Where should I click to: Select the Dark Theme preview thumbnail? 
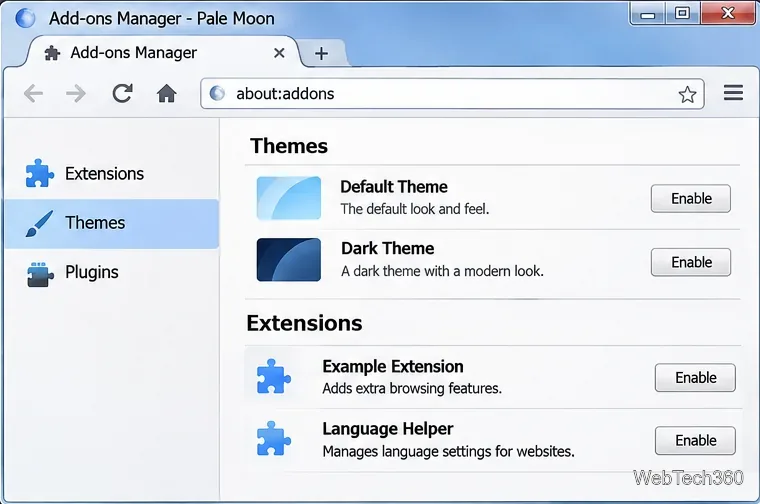pyautogui.click(x=289, y=260)
